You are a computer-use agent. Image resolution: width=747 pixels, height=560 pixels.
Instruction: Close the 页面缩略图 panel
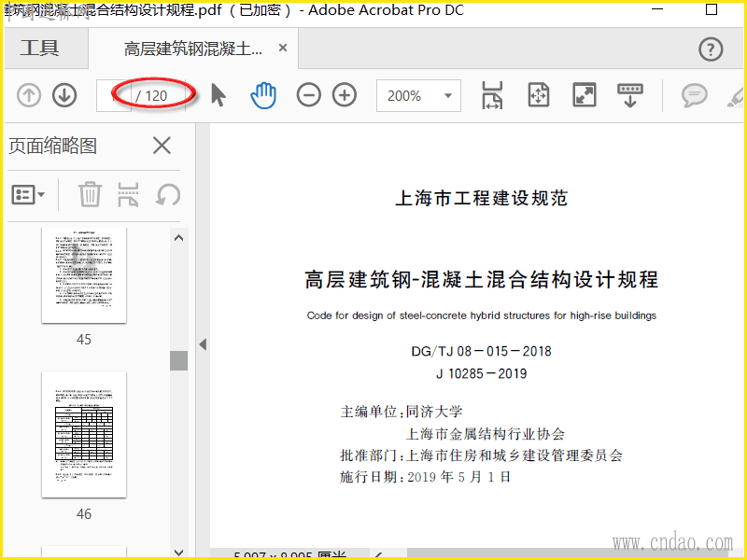[162, 146]
